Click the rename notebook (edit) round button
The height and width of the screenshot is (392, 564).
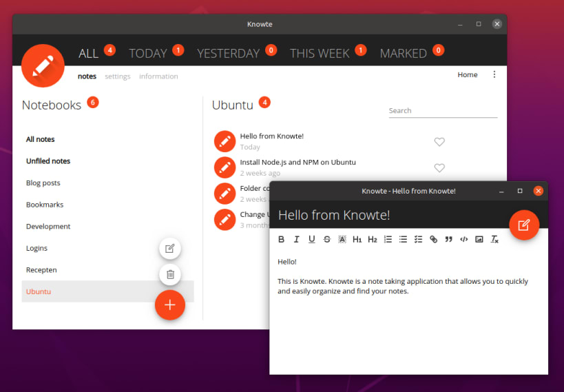(x=170, y=249)
